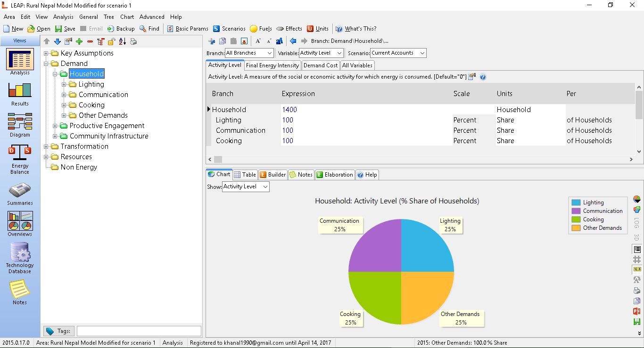Screen dimensions: 644x348
Task: Sort branches alphabetically A-Z
Action: tap(123, 41)
